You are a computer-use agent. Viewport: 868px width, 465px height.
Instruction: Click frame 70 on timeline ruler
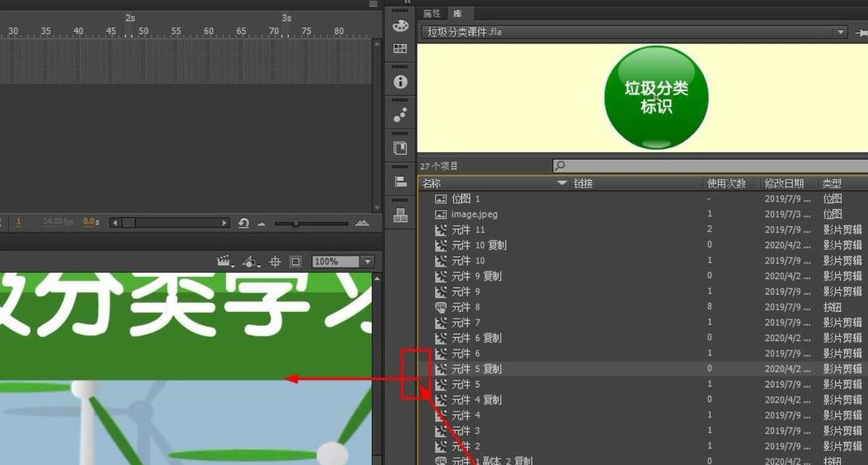pos(274,31)
